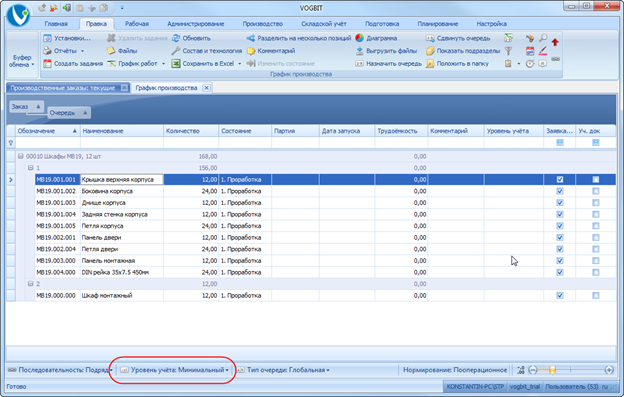Click Выгрузить файлы download button
This screenshot has width=624, height=397.
pyautogui.click(x=386, y=51)
